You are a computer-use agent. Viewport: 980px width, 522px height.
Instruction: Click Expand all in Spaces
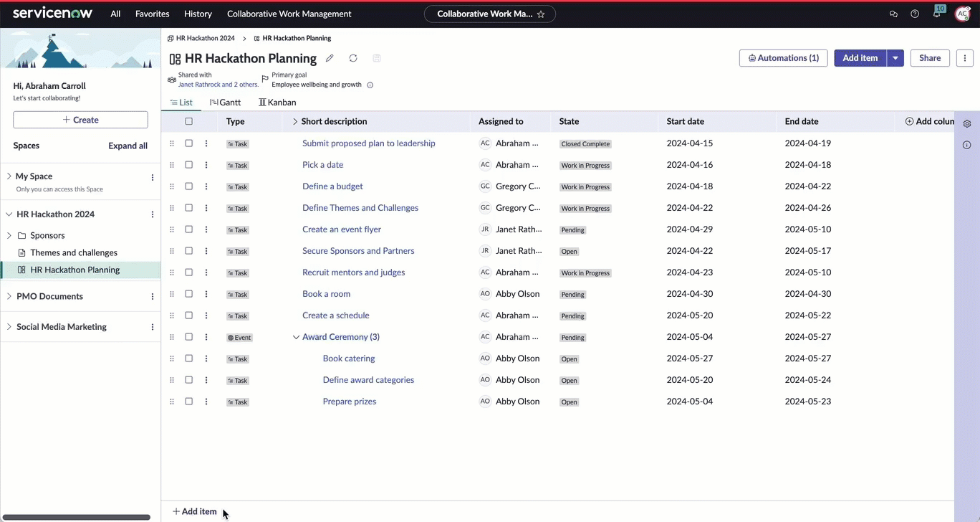[x=128, y=146]
